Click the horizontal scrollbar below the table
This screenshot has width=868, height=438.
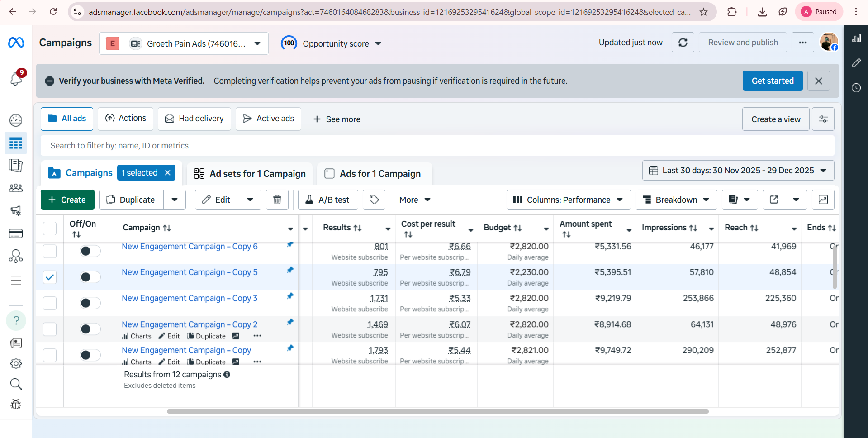(x=437, y=411)
